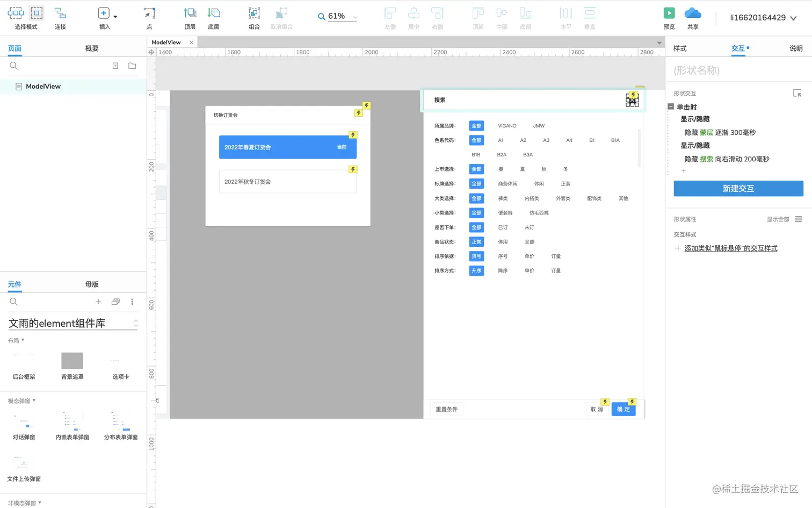812x508 pixels.
Task: Align right using 右侧 icon
Action: (437, 13)
